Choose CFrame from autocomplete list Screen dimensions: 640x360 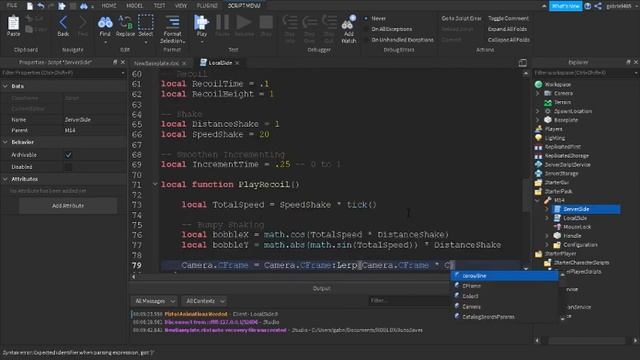coord(504,286)
